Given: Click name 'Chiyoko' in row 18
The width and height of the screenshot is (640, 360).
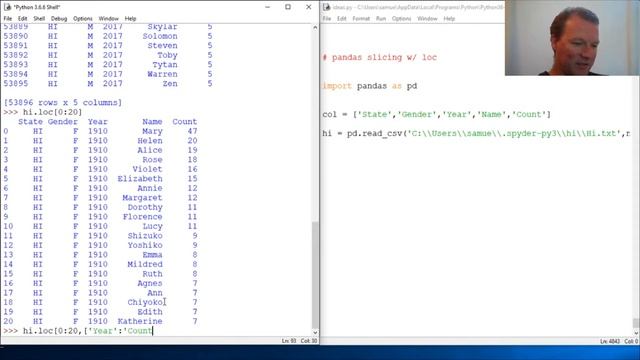Looking at the screenshot, I should pyautogui.click(x=145, y=302).
